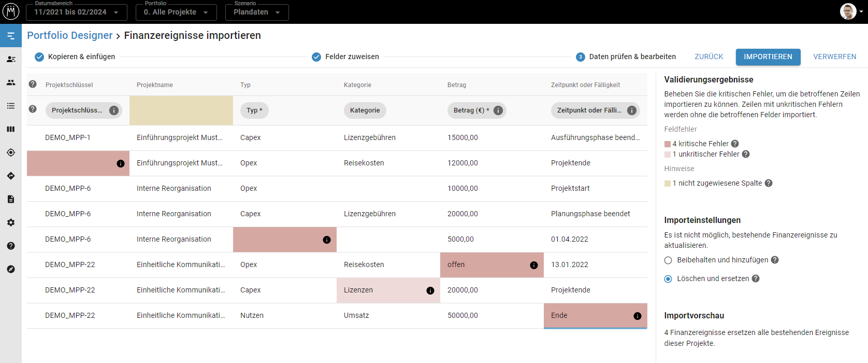Image resolution: width=868 pixels, height=363 pixels.
Task: Open the list view sidebar icon
Action: pos(11,106)
